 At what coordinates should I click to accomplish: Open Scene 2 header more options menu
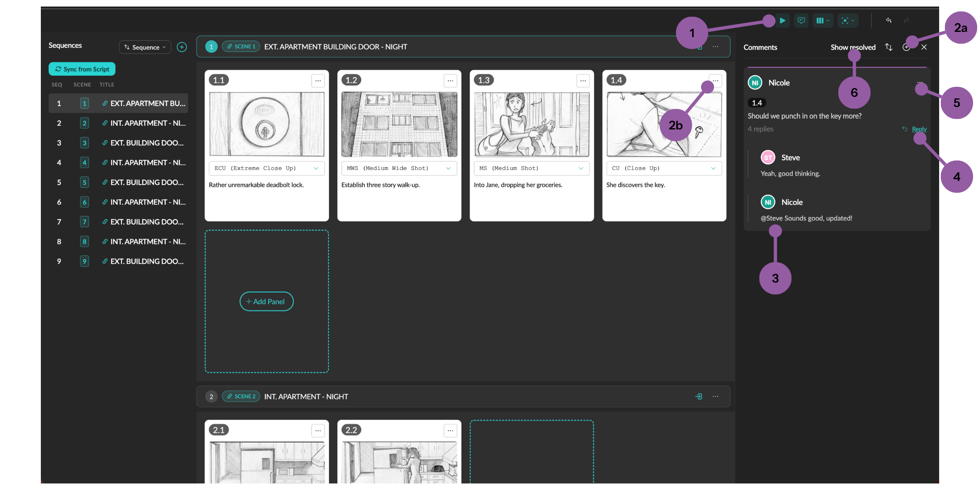(x=715, y=396)
